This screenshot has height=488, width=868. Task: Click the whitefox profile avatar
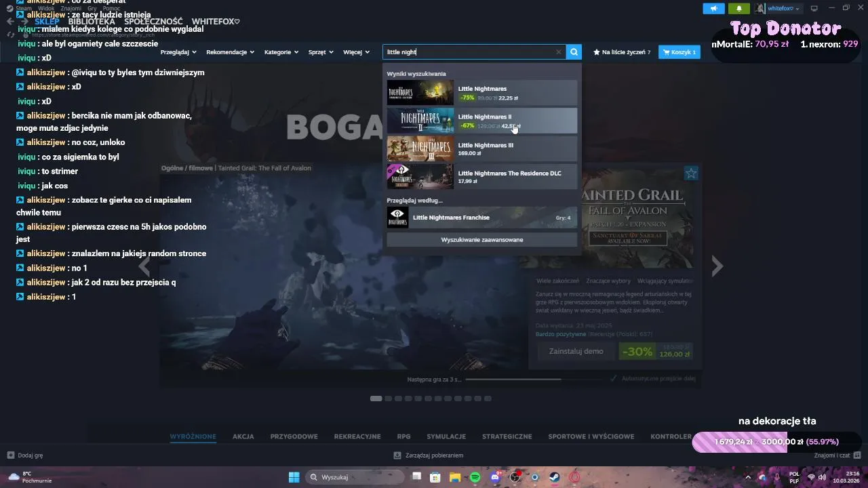[x=759, y=8]
